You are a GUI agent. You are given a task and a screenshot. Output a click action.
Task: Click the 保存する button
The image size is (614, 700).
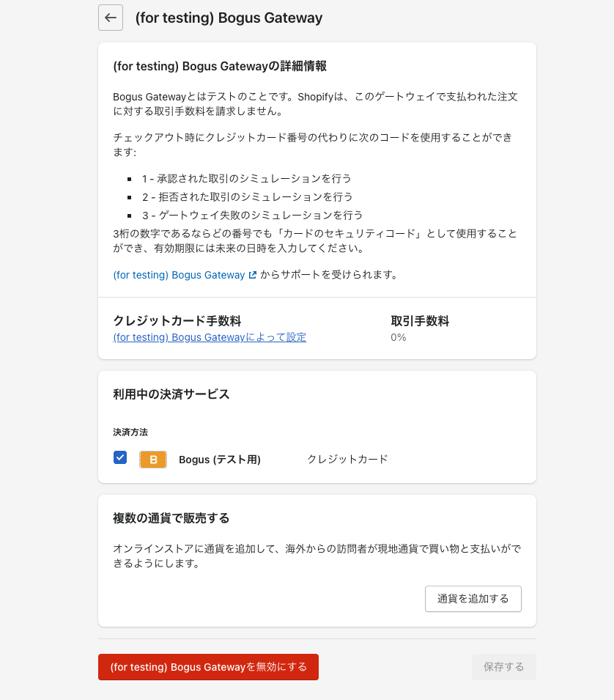click(504, 667)
